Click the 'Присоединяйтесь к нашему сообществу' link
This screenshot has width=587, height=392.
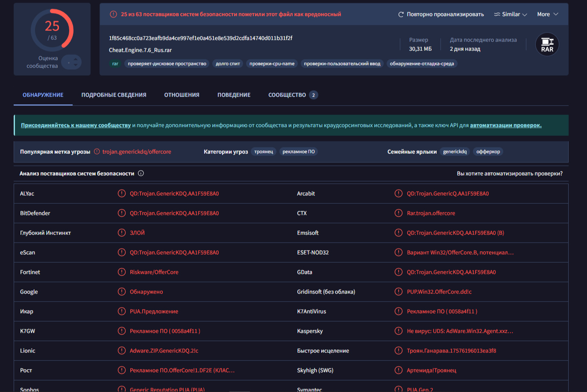pyautogui.click(x=76, y=125)
